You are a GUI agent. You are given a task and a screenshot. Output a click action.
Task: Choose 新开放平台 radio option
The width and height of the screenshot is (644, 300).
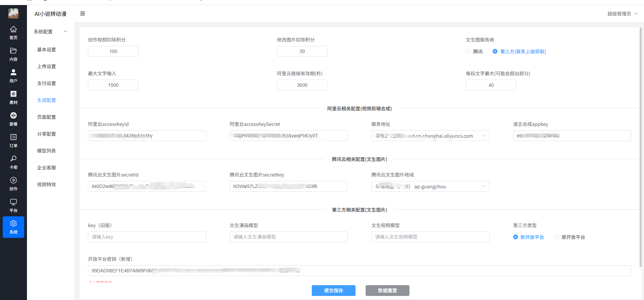[x=528, y=237]
